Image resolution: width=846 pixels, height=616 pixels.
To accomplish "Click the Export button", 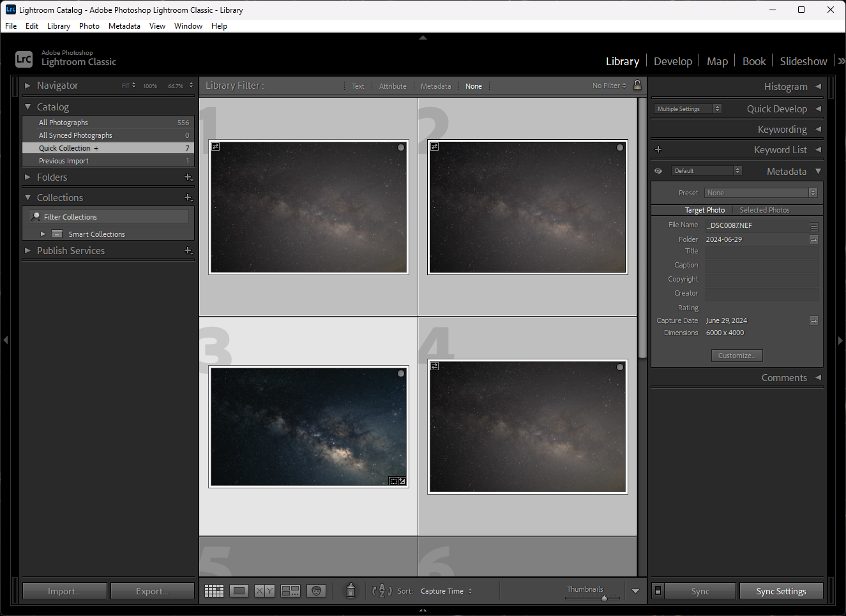I will tap(152, 591).
